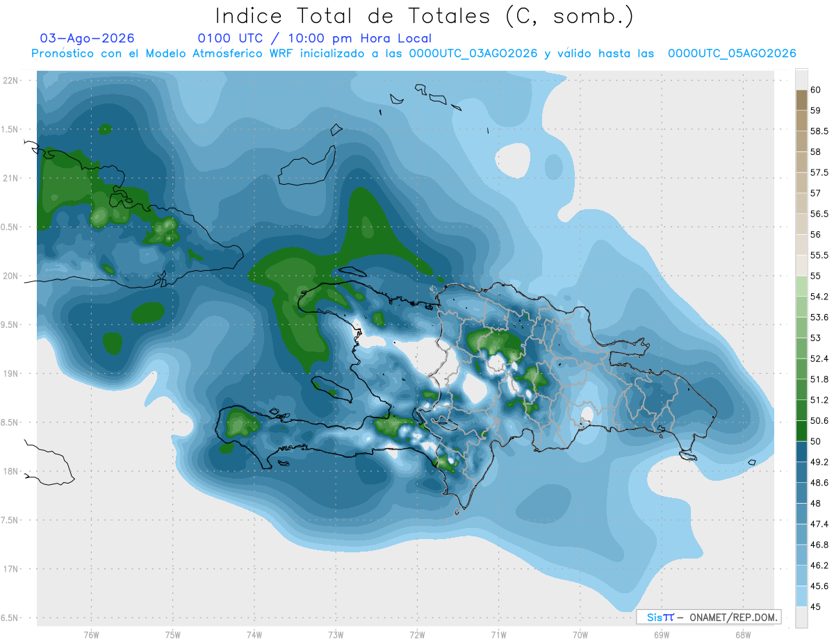Click the dark blue swatch between 49.2 and 50
The width and height of the screenshot is (834, 644).
(x=801, y=452)
